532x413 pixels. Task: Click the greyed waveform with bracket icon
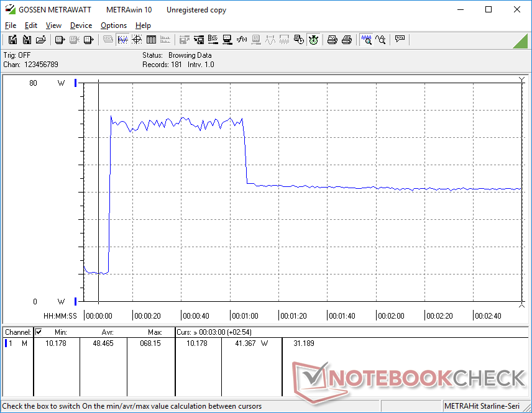[x=270, y=40]
